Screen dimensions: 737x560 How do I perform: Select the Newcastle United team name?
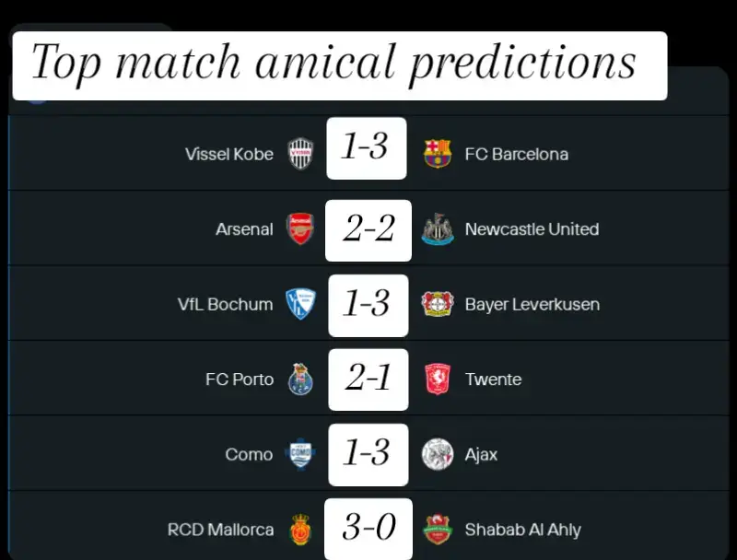(532, 229)
